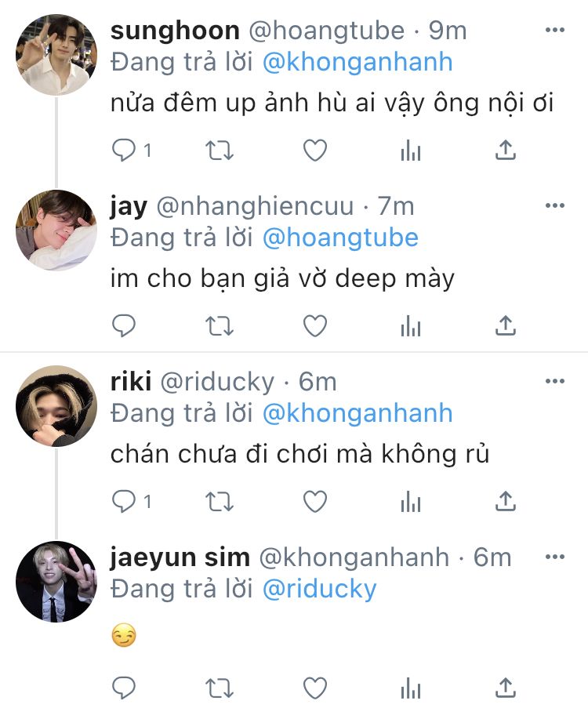Screen dimensions: 588x708
Task: Open @hoangtube mention in jay's reply
Action: tap(340, 238)
